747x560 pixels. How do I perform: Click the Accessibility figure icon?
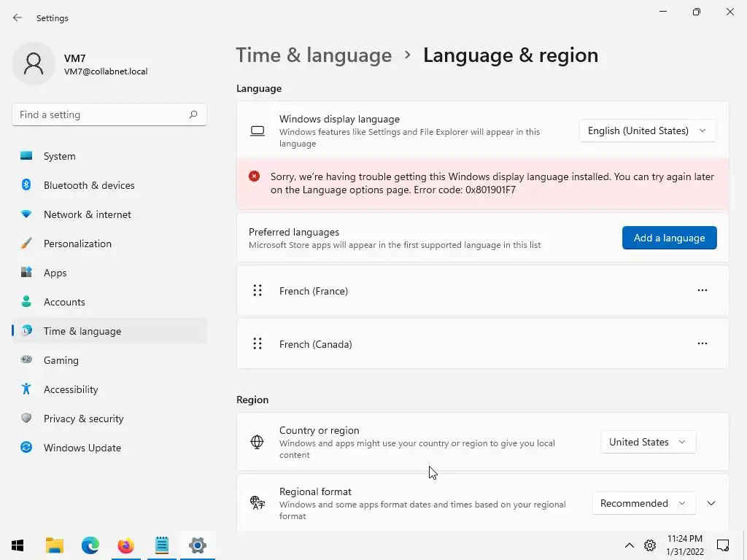pos(26,389)
